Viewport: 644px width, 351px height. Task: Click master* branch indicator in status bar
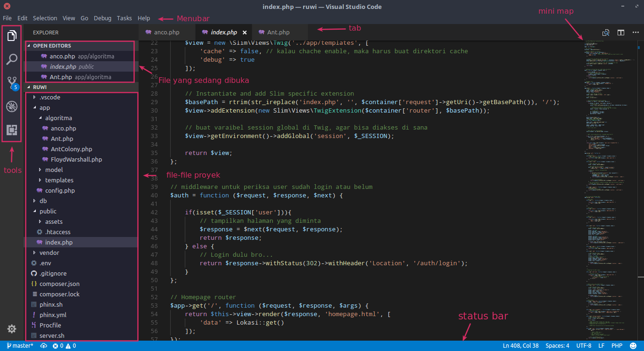click(x=20, y=345)
